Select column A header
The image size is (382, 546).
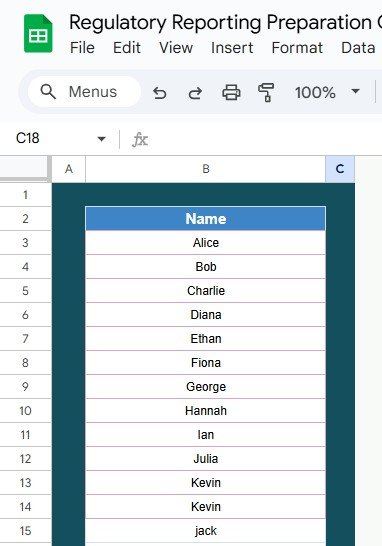pos(69,169)
